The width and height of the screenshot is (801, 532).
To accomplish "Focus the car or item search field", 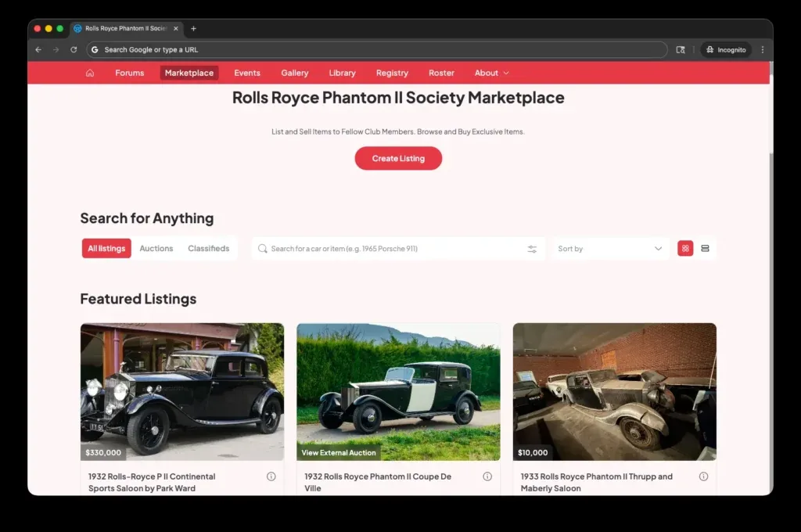I will (x=397, y=248).
